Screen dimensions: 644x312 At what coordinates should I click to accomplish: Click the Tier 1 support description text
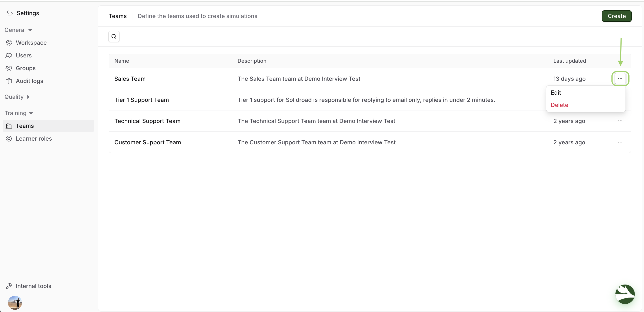[x=366, y=100]
